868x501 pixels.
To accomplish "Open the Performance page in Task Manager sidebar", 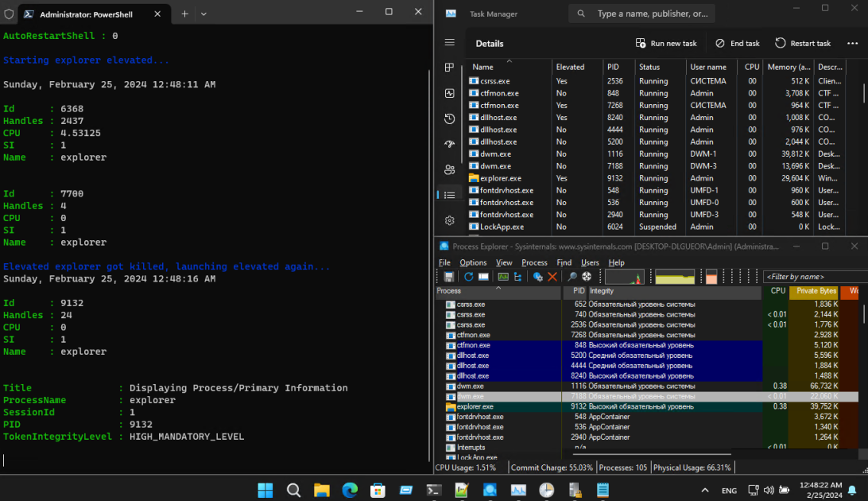I will pyautogui.click(x=450, y=94).
